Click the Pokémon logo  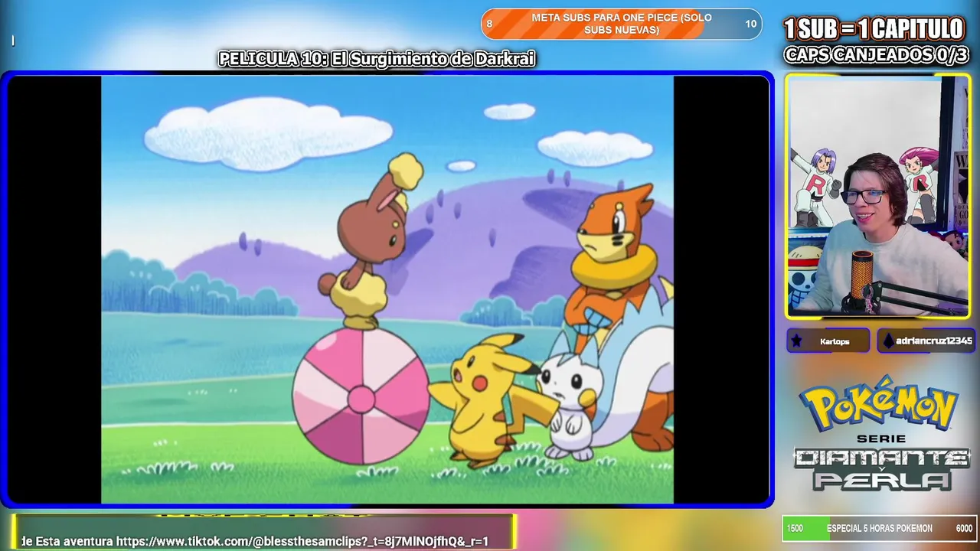(x=879, y=403)
